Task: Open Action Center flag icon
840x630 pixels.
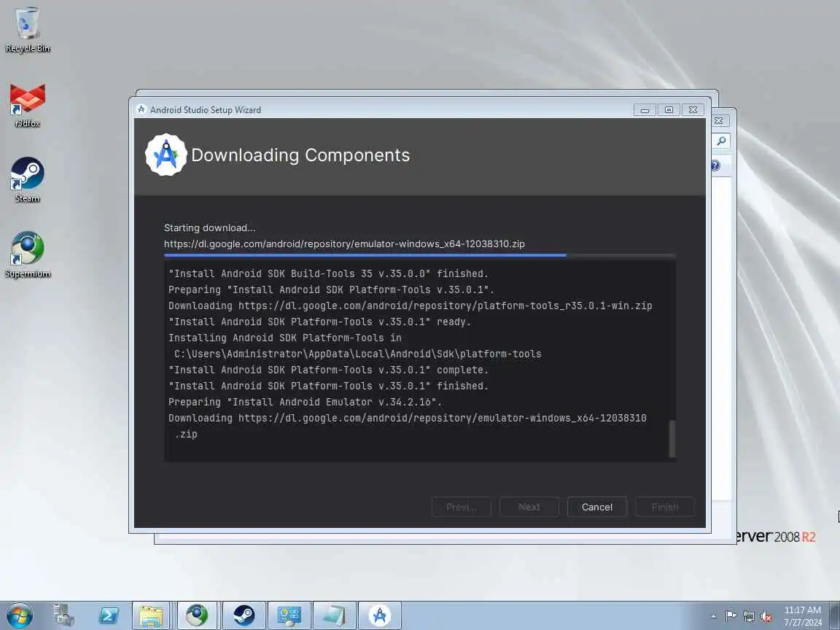Action: (x=730, y=616)
